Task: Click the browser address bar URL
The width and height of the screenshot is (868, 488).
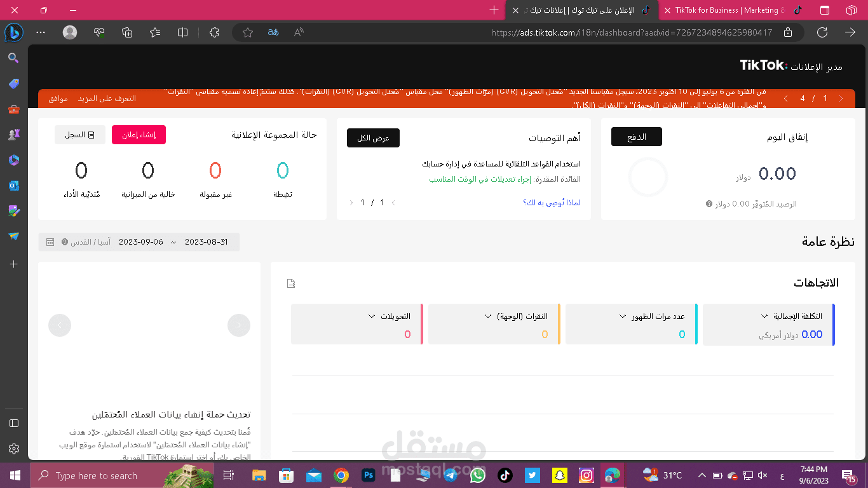Action: tap(632, 32)
